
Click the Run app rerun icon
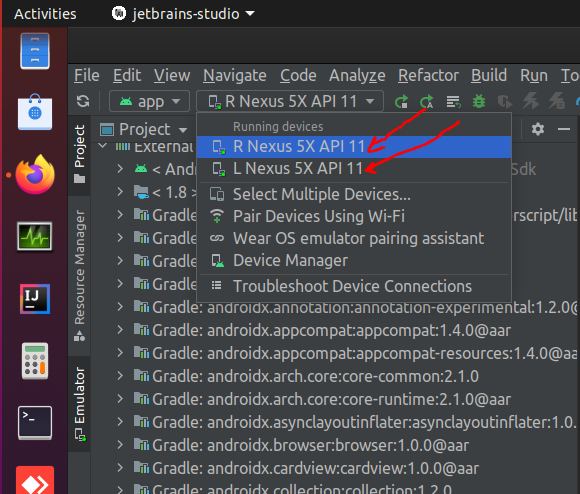click(x=401, y=101)
